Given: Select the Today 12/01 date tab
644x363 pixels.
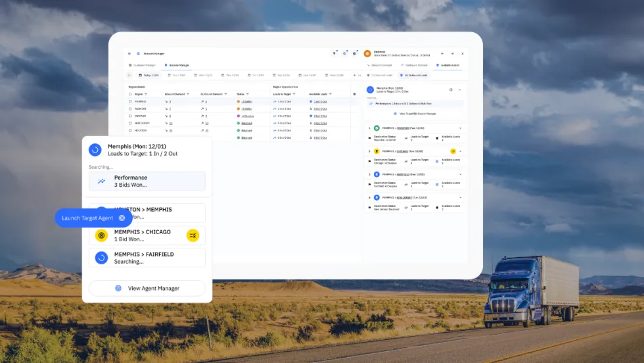Looking at the screenshot, I should (x=149, y=75).
